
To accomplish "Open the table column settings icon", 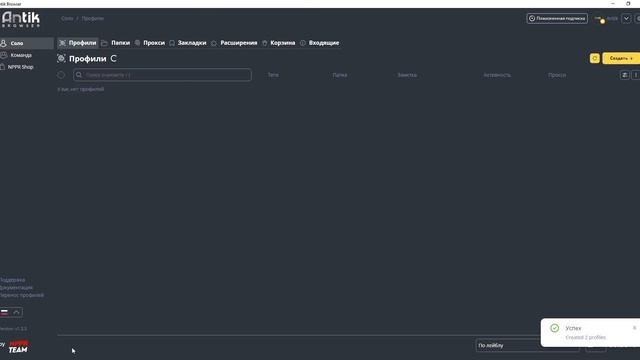I will coord(624,75).
